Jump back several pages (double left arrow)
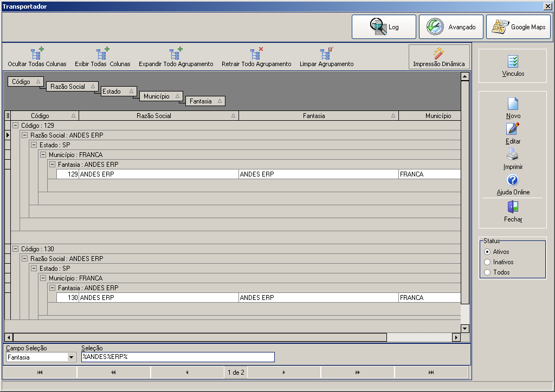 [113, 372]
